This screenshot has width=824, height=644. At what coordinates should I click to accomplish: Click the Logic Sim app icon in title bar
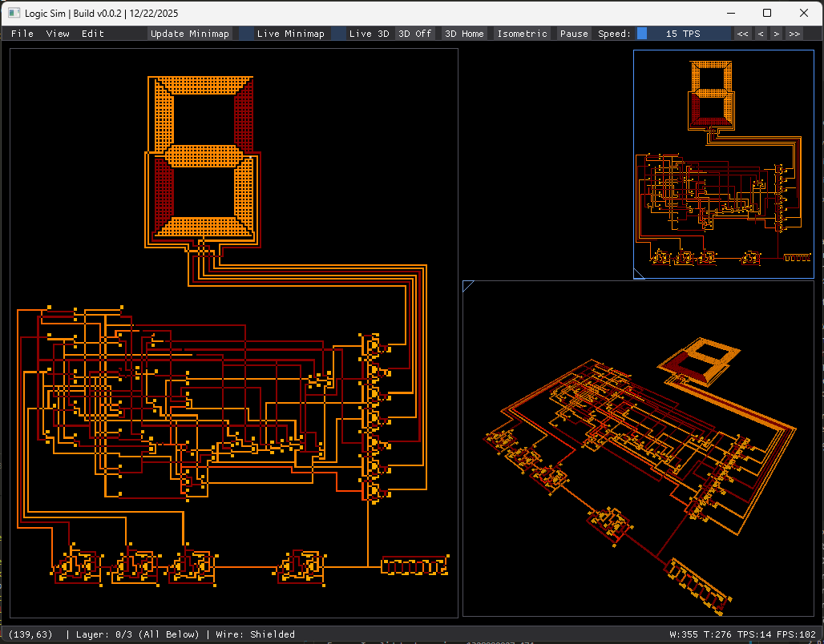(x=14, y=14)
